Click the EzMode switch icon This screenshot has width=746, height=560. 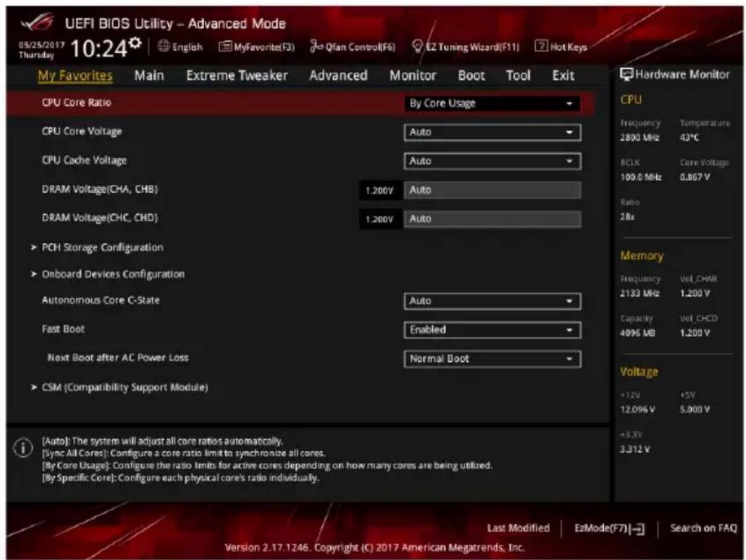[637, 528]
